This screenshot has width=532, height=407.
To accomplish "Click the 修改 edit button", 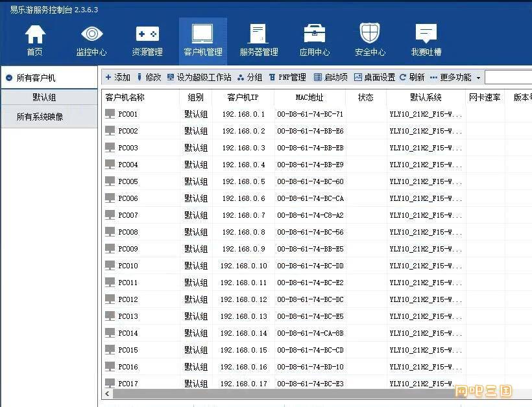I will (149, 77).
